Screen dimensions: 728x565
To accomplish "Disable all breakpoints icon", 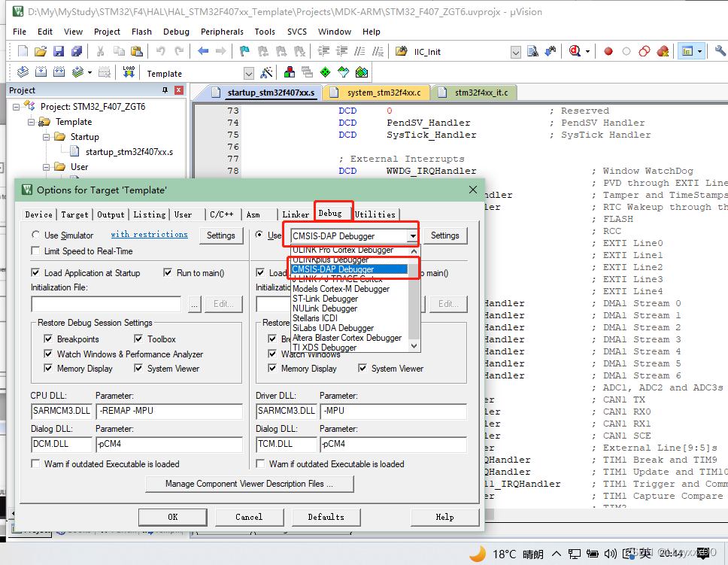I will pos(645,51).
